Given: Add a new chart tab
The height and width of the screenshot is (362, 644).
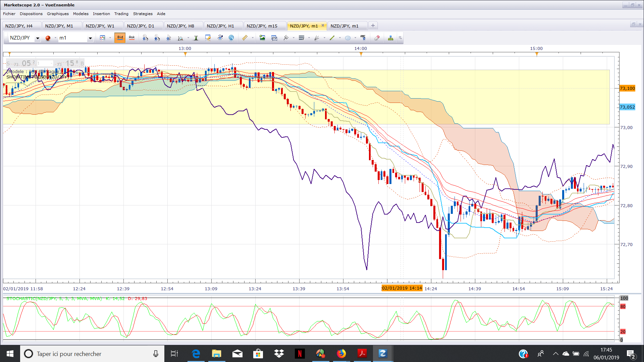Looking at the screenshot, I should 373,25.
